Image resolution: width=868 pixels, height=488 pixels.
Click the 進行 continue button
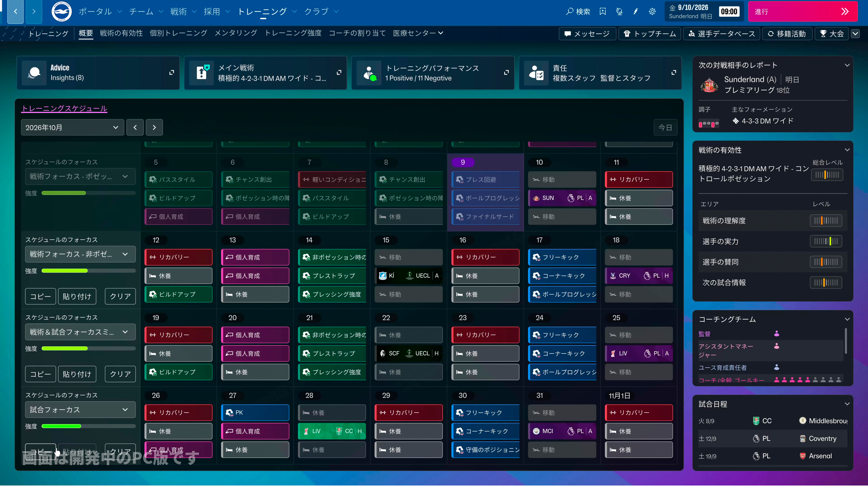point(803,12)
